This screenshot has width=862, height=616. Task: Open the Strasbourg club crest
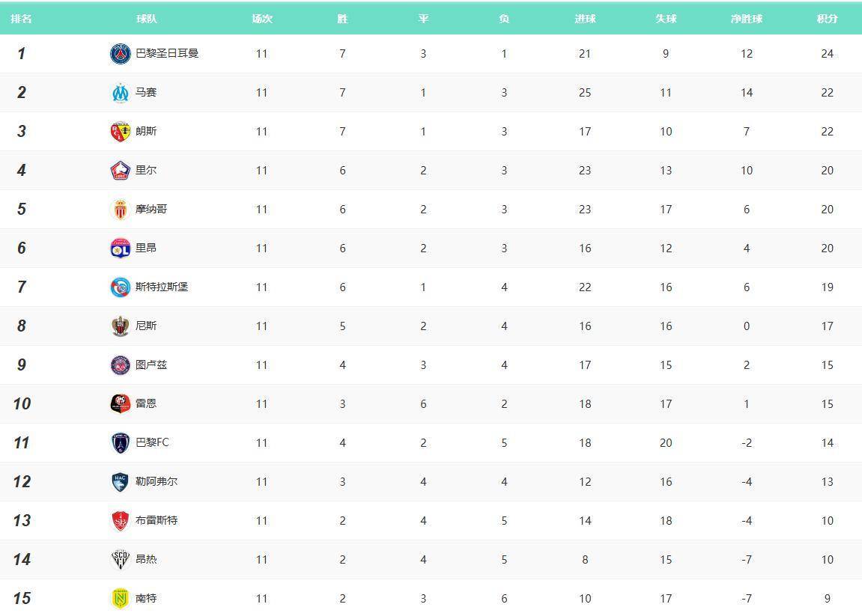tap(120, 287)
